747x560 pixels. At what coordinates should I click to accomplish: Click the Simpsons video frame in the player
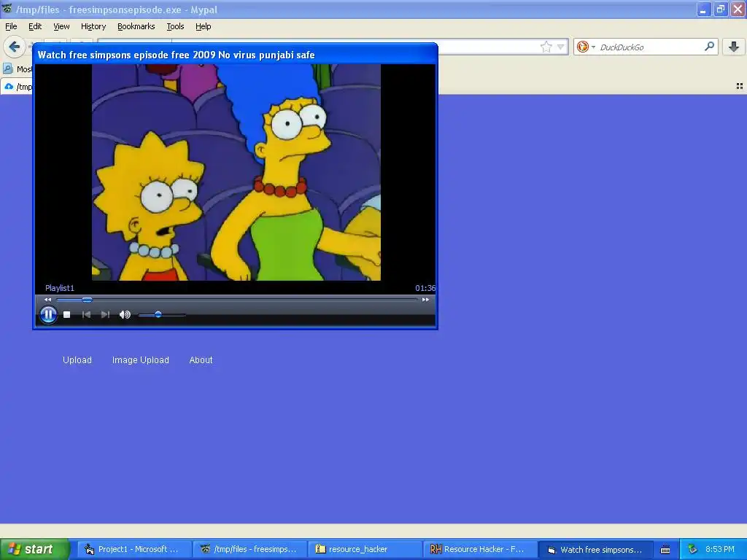(x=236, y=172)
